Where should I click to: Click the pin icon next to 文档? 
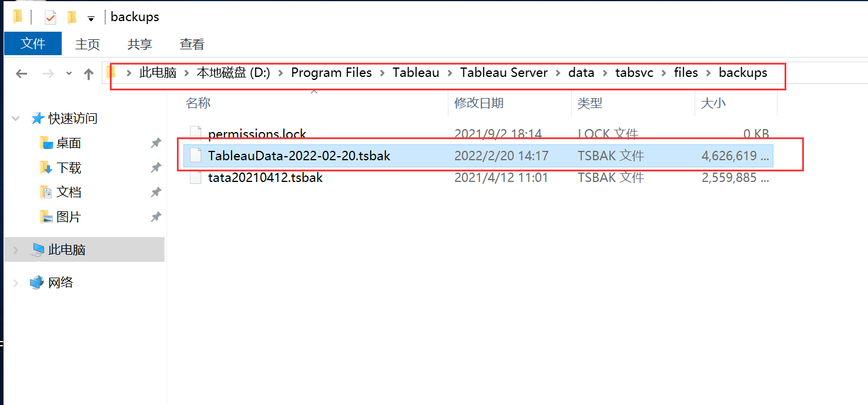pos(156,193)
